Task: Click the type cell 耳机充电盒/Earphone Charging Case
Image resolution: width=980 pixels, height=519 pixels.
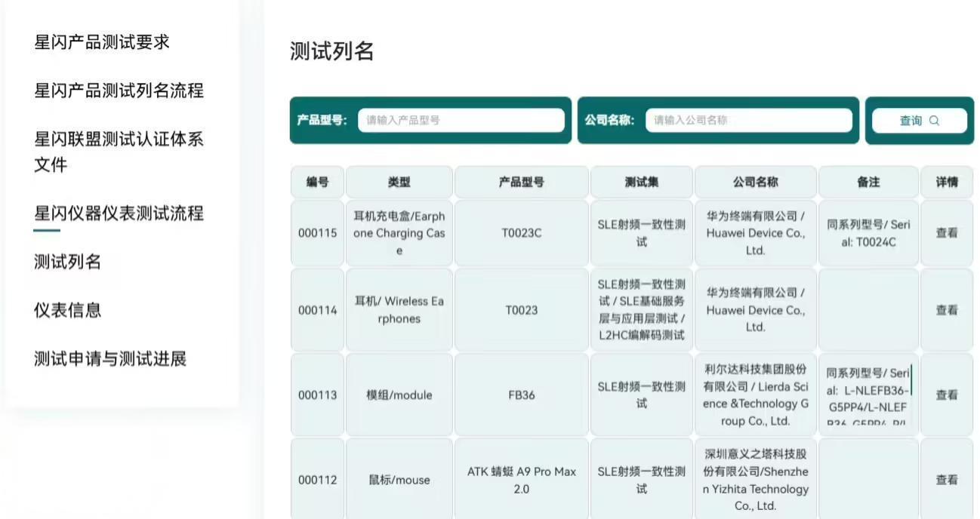Action: click(x=399, y=233)
